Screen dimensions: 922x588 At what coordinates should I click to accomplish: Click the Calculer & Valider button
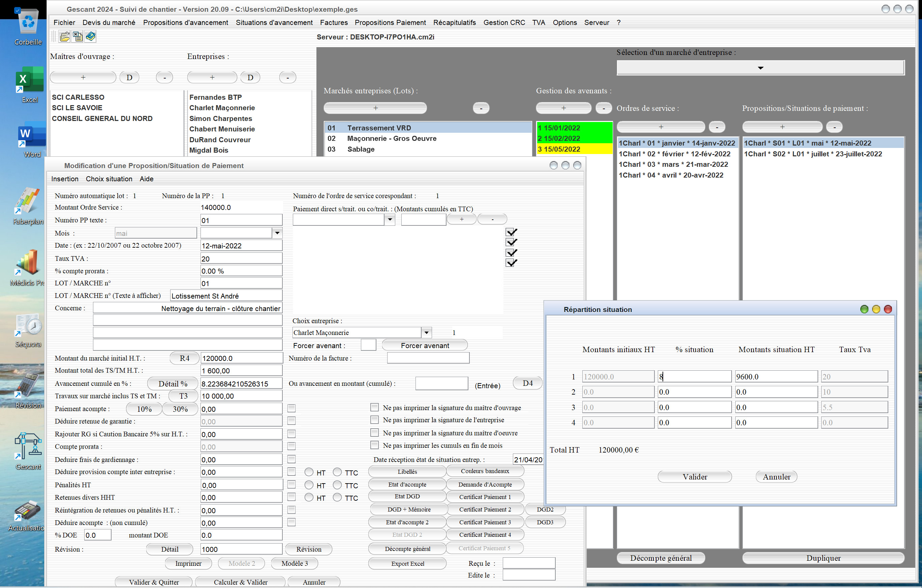[241, 582]
